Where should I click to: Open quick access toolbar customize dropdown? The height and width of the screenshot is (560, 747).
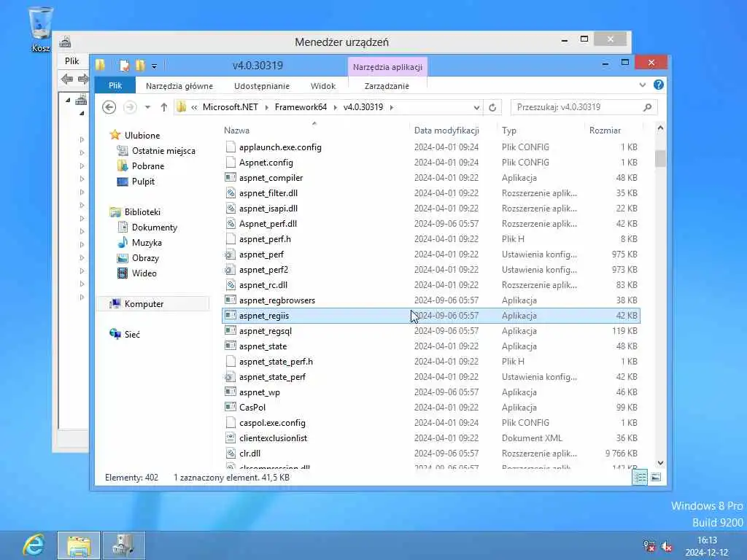coord(155,66)
